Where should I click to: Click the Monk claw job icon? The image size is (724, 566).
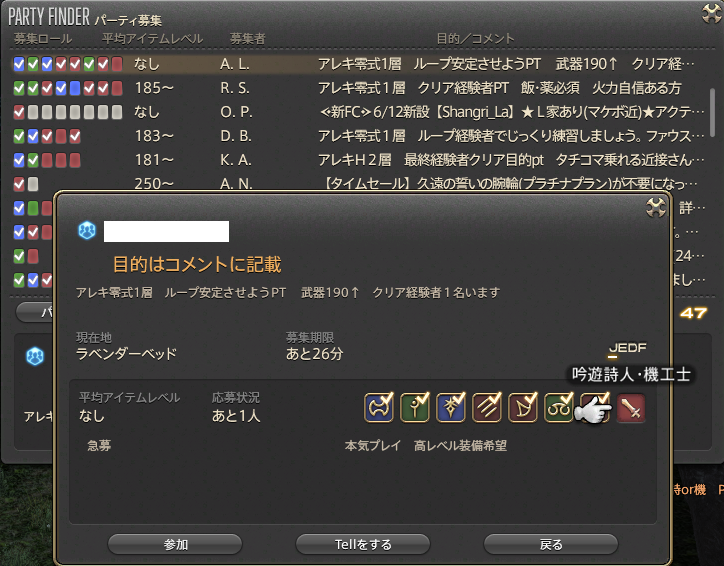click(487, 408)
